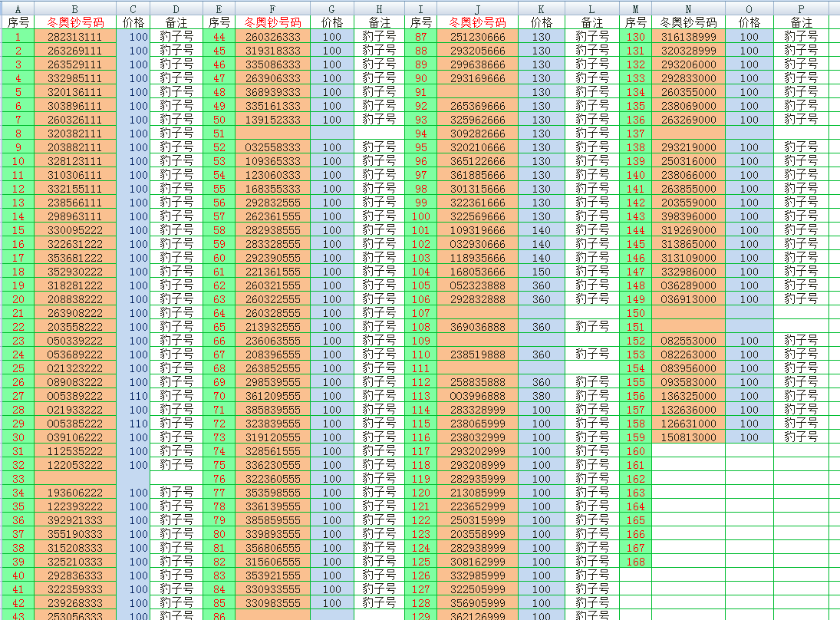The image size is (840, 620).
Task: Click the 价格 header cell in column C
Action: click(x=133, y=22)
